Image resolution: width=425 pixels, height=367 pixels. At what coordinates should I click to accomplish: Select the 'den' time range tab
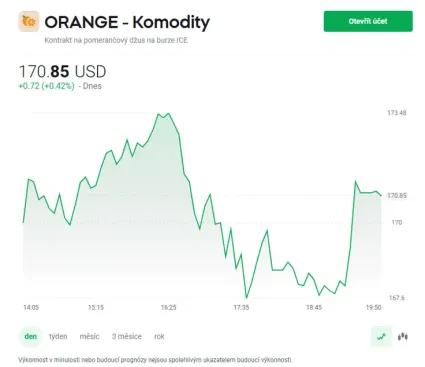(31, 336)
